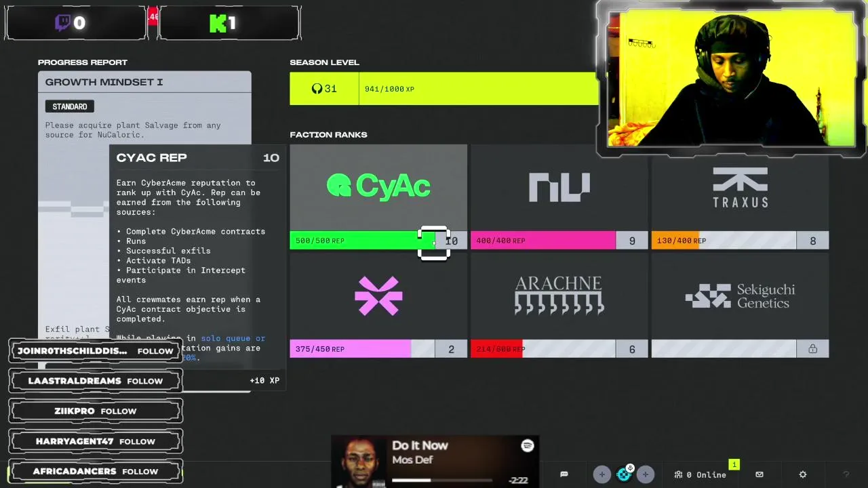Follow HARRYAGENT47 channel
This screenshot has height=488, width=868.
click(137, 441)
